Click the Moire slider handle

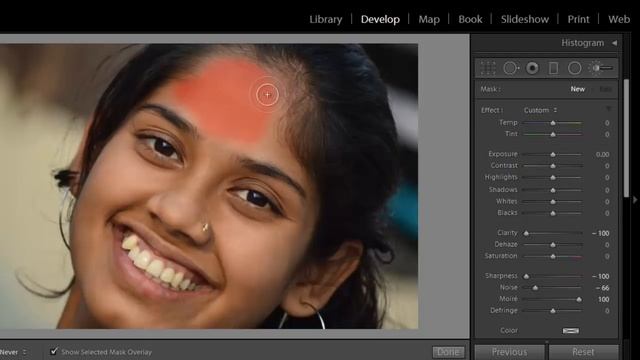tap(579, 299)
